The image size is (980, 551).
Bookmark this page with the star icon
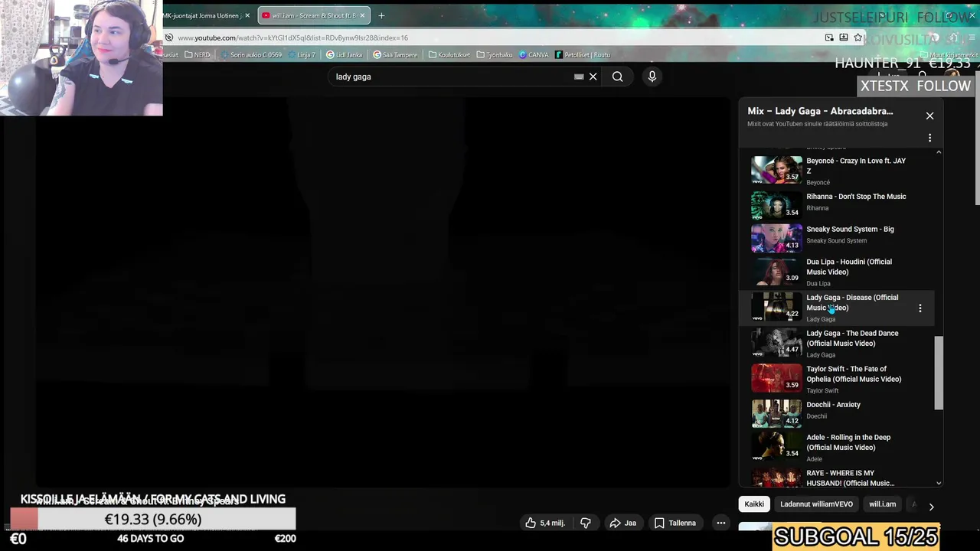click(x=858, y=37)
